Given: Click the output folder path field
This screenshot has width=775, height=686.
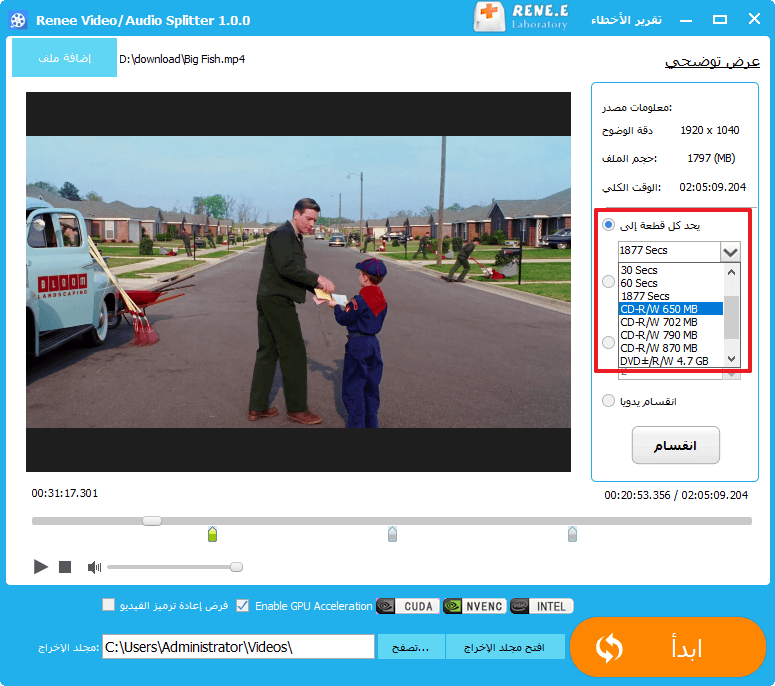Looking at the screenshot, I should pyautogui.click(x=238, y=646).
